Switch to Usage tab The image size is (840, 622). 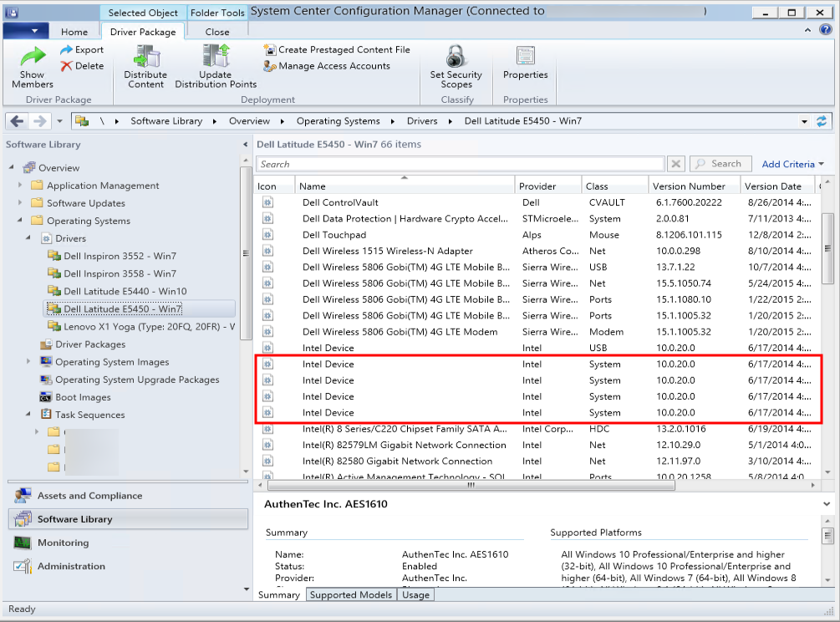[x=415, y=594]
